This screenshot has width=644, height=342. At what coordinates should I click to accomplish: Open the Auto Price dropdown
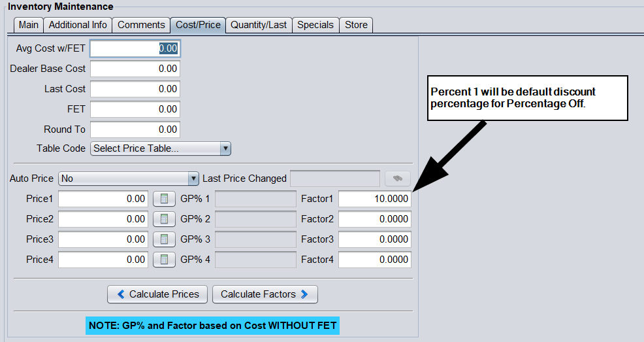click(129, 179)
